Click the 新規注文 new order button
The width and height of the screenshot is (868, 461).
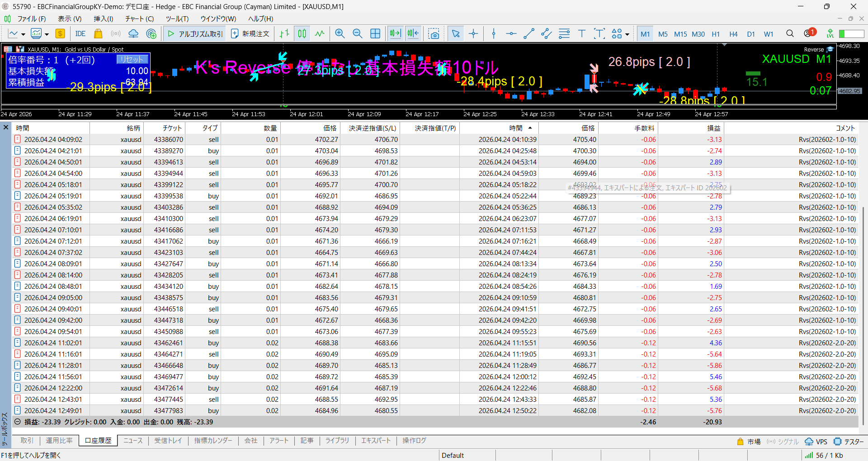pyautogui.click(x=250, y=34)
